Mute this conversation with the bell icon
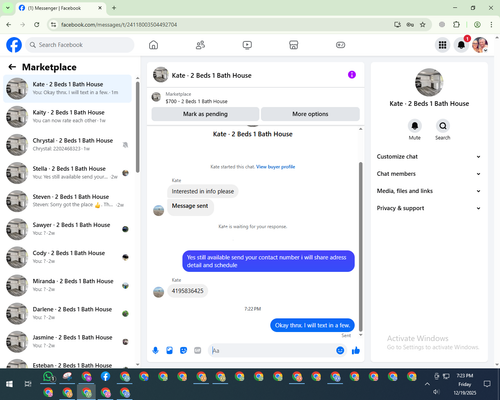Viewport: 500px width, 400px height. 415,126
